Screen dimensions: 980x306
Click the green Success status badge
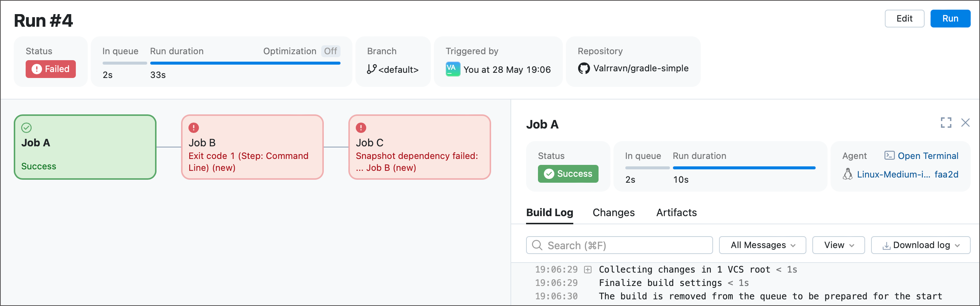(x=568, y=174)
